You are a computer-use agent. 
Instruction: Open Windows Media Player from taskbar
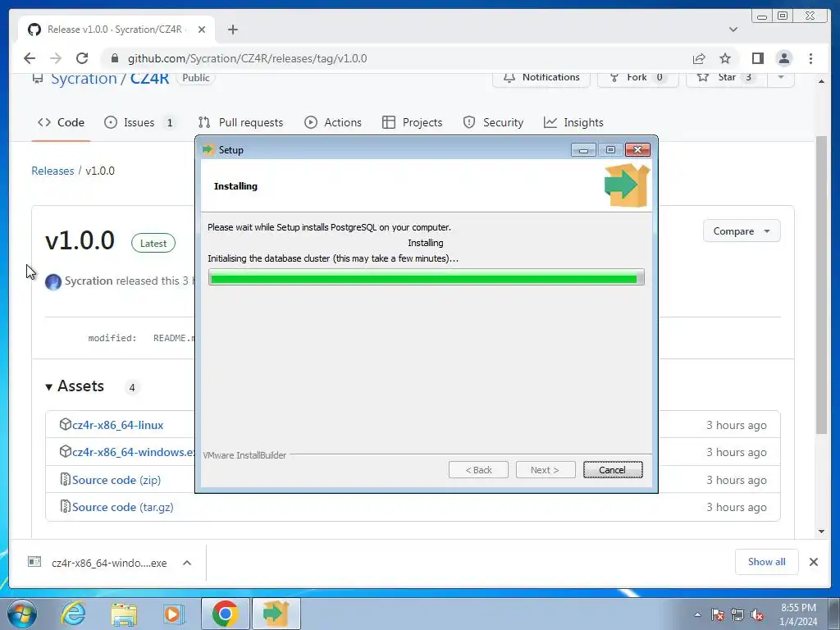click(174, 614)
